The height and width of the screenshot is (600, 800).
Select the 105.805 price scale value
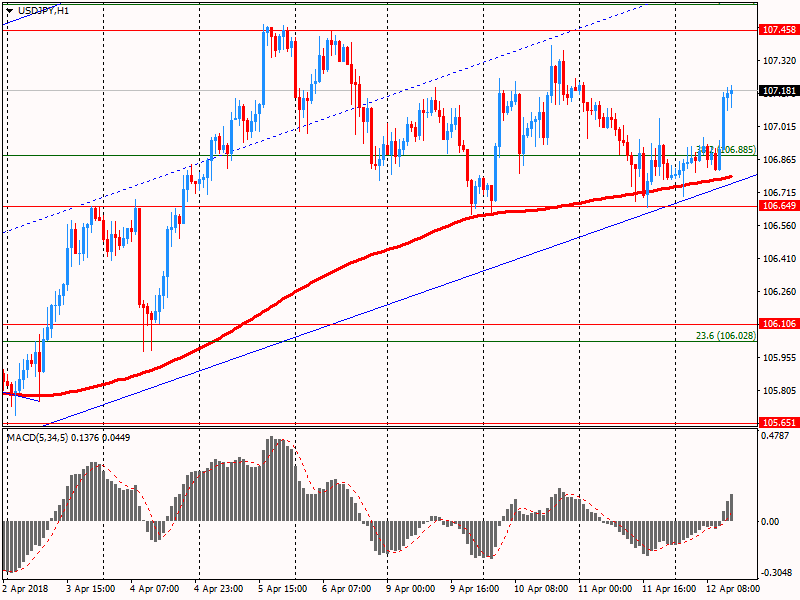click(x=779, y=391)
